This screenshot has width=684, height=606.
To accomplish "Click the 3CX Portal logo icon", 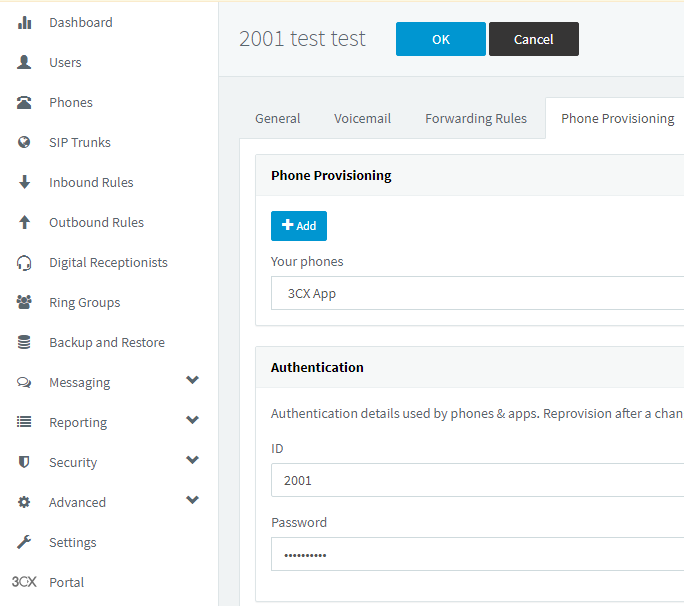I will tap(24, 582).
